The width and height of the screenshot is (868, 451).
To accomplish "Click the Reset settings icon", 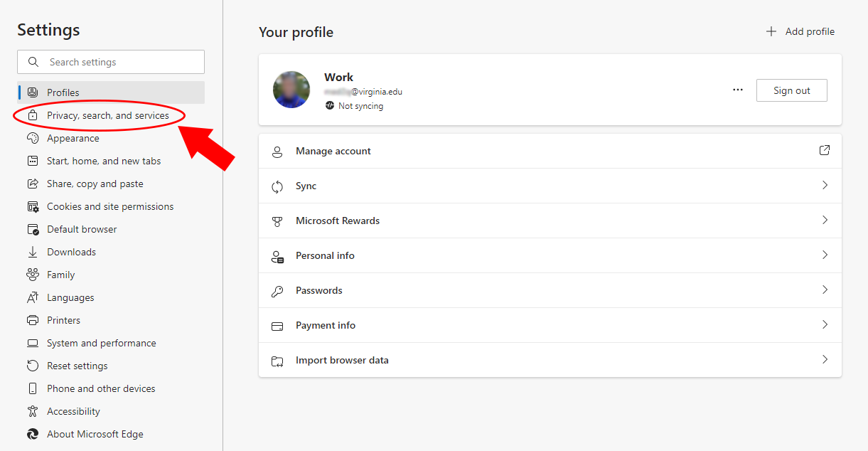I will 32,366.
